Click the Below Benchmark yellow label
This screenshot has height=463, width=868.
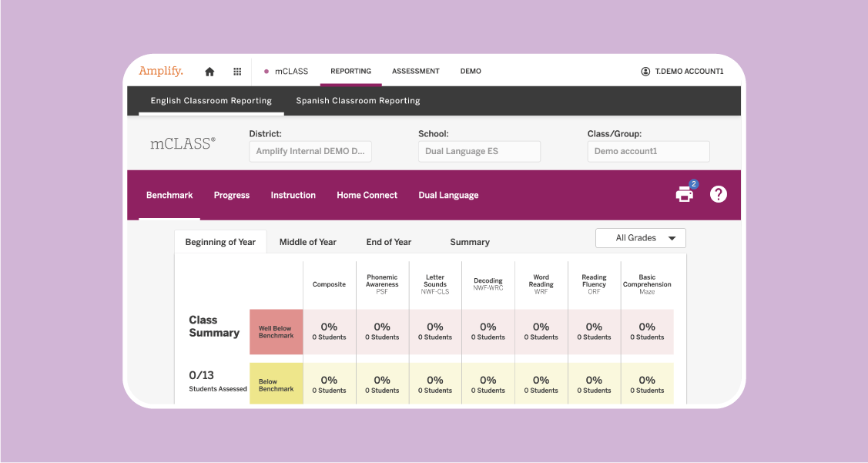pos(276,383)
